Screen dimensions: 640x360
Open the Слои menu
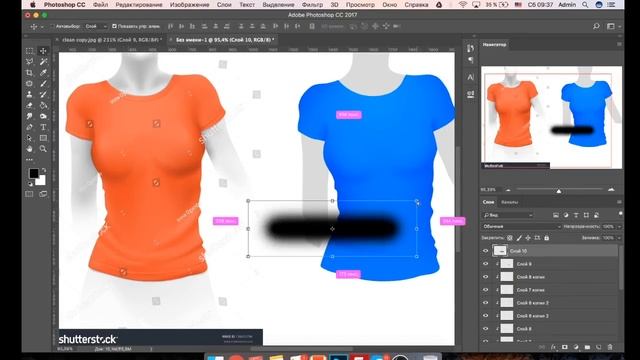pyautogui.click(x=224, y=5)
